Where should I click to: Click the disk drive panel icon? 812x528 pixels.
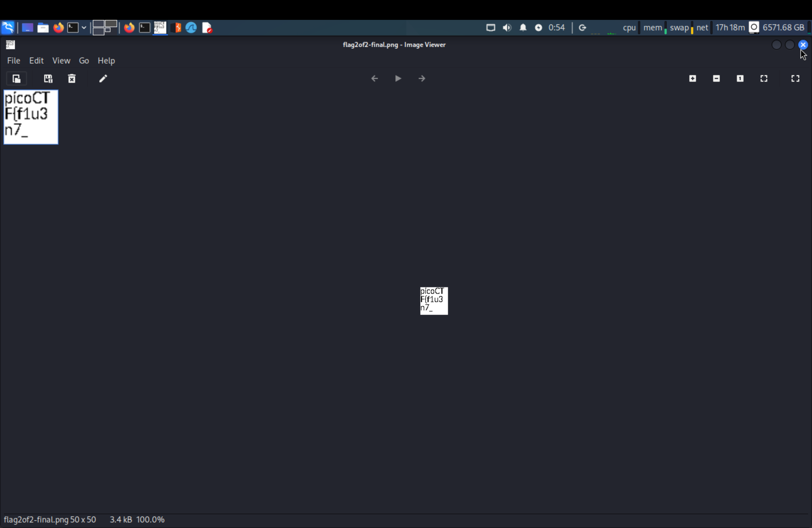[754, 28]
